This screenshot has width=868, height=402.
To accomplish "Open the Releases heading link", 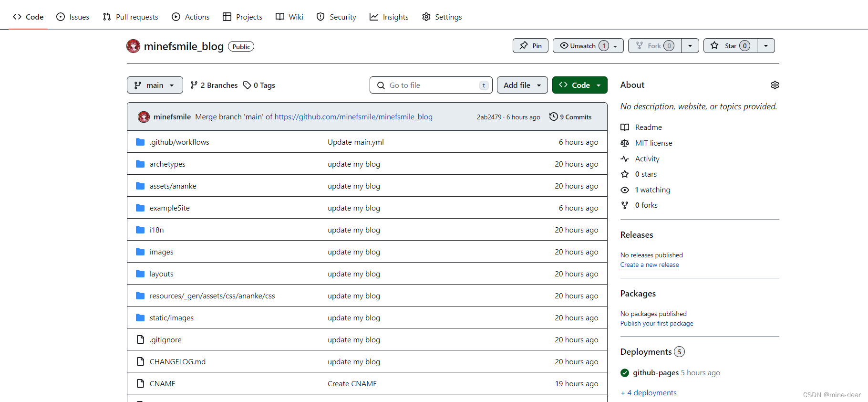I will coord(637,235).
